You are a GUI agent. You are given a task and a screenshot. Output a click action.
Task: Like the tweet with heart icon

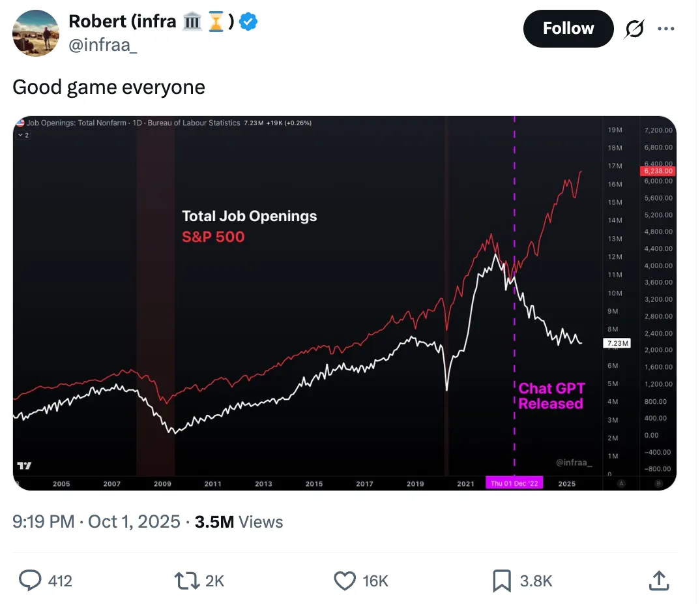click(x=343, y=581)
